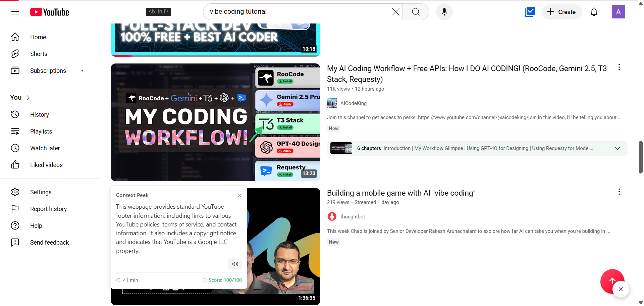The image size is (644, 306).
Task: Click the Create button
Action: tap(561, 12)
